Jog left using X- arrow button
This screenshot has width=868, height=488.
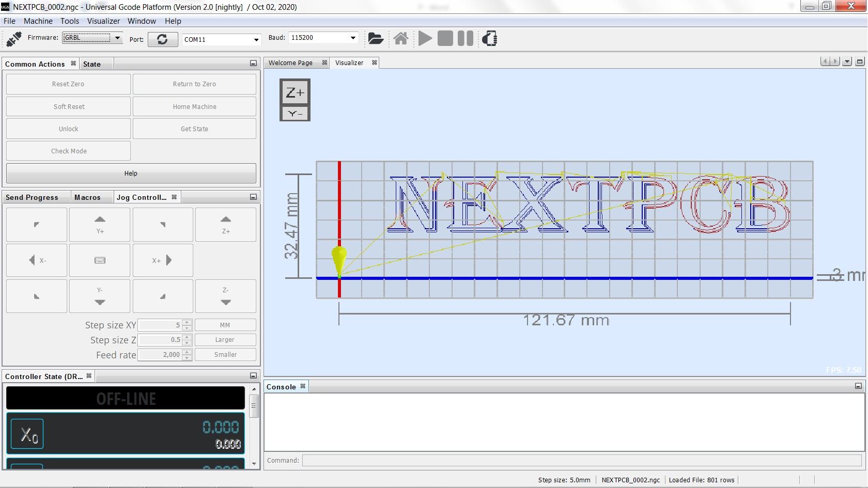click(37, 260)
